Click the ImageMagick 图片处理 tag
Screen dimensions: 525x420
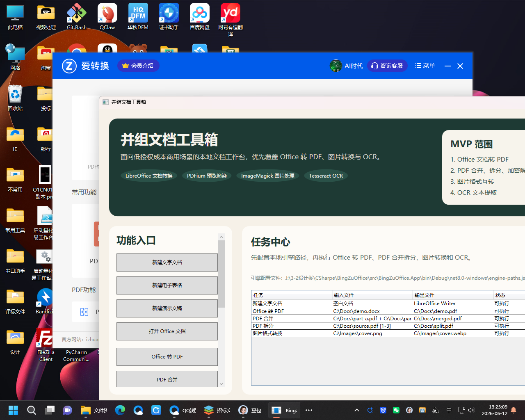point(268,176)
